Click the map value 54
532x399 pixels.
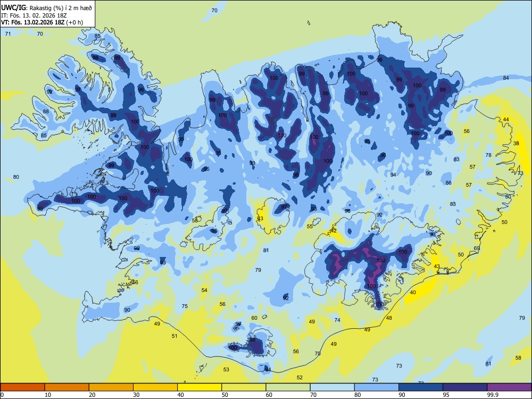coord(204,290)
